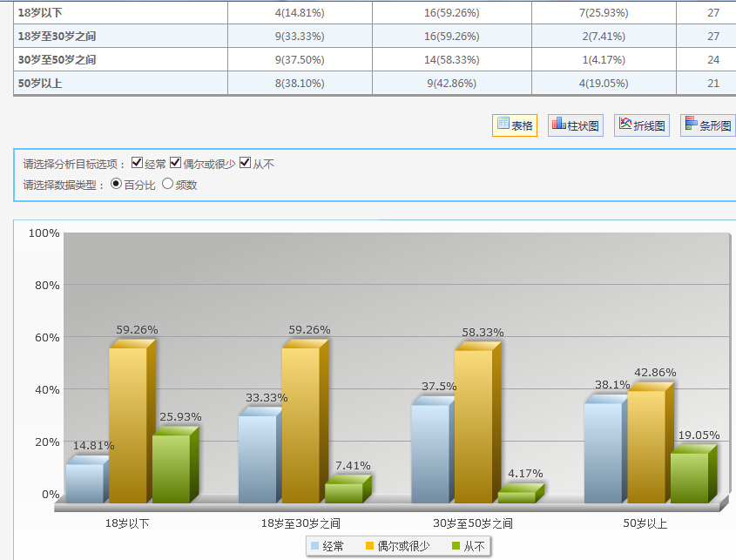Switch to the 表格 table view

click(515, 125)
